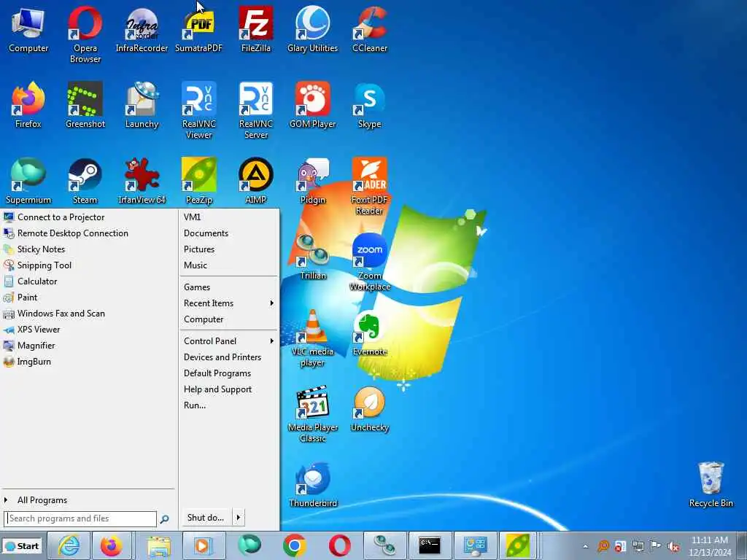Click the Evernote desktop shortcut
Viewport: 747px width, 560px height.
370,333
